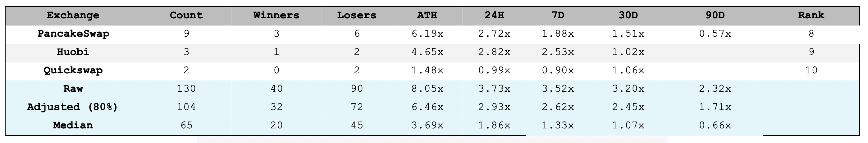Viewport: 868px width, 143px height.
Task: Click the Adjusted (80%) row label
Action: 73,107
